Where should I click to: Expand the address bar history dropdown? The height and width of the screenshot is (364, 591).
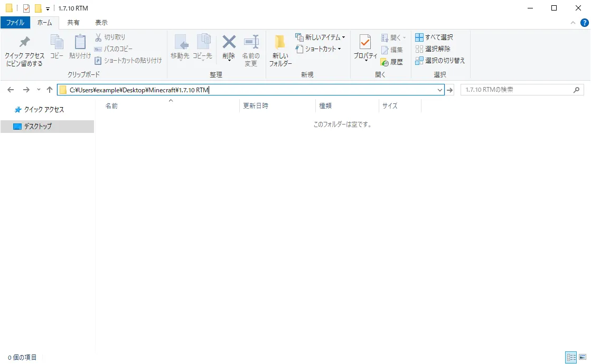coord(440,90)
